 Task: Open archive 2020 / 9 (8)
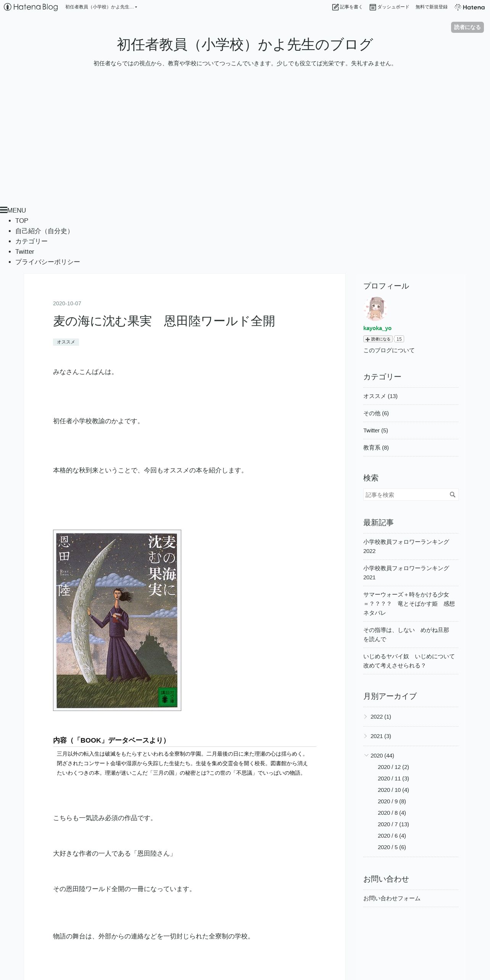point(392,801)
